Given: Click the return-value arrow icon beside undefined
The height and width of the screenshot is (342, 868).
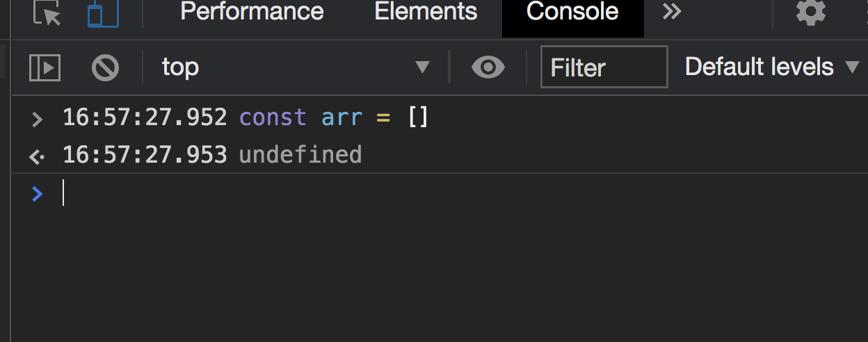Looking at the screenshot, I should coord(37,156).
